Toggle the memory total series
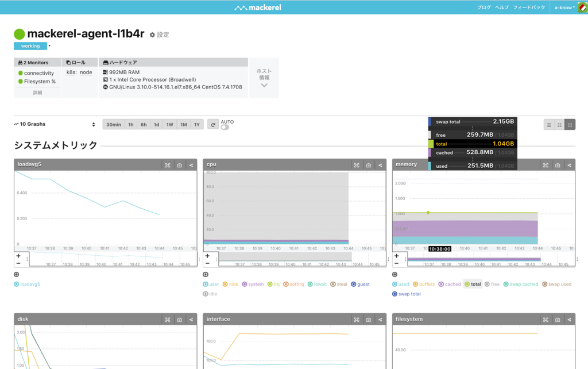588x369 pixels. click(473, 284)
